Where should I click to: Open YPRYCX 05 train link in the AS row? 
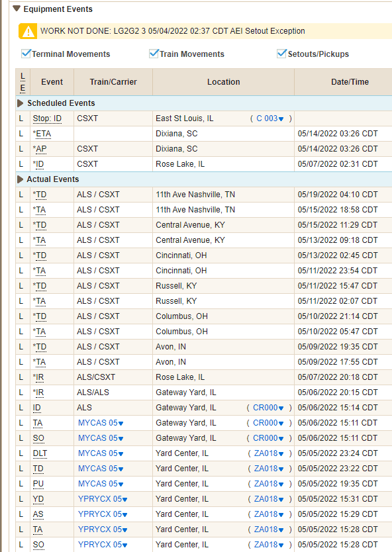(103, 514)
